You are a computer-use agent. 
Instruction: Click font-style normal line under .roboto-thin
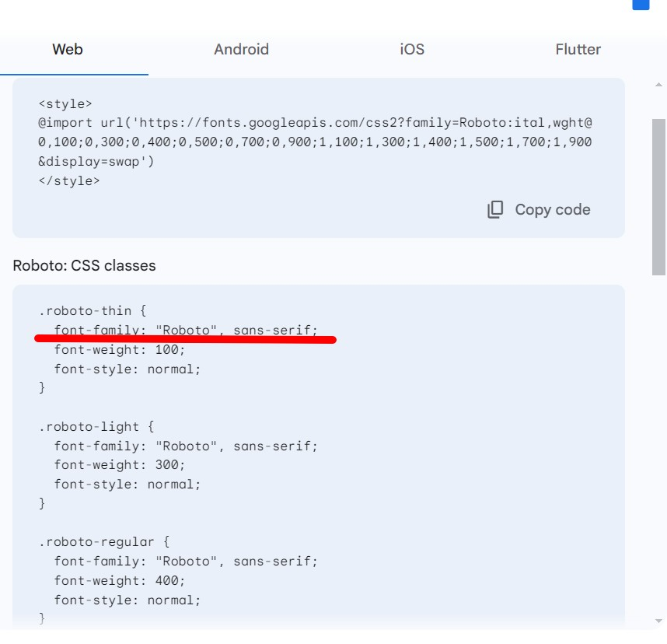127,369
